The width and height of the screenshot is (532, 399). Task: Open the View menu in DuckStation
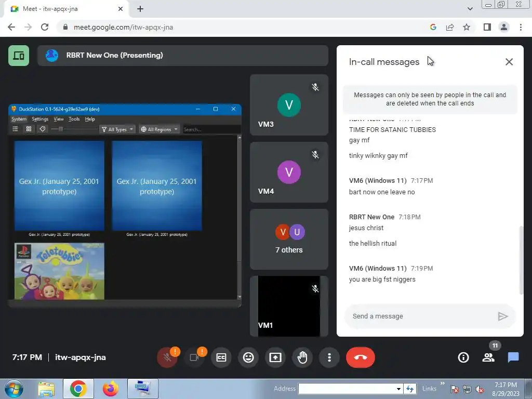click(x=59, y=119)
